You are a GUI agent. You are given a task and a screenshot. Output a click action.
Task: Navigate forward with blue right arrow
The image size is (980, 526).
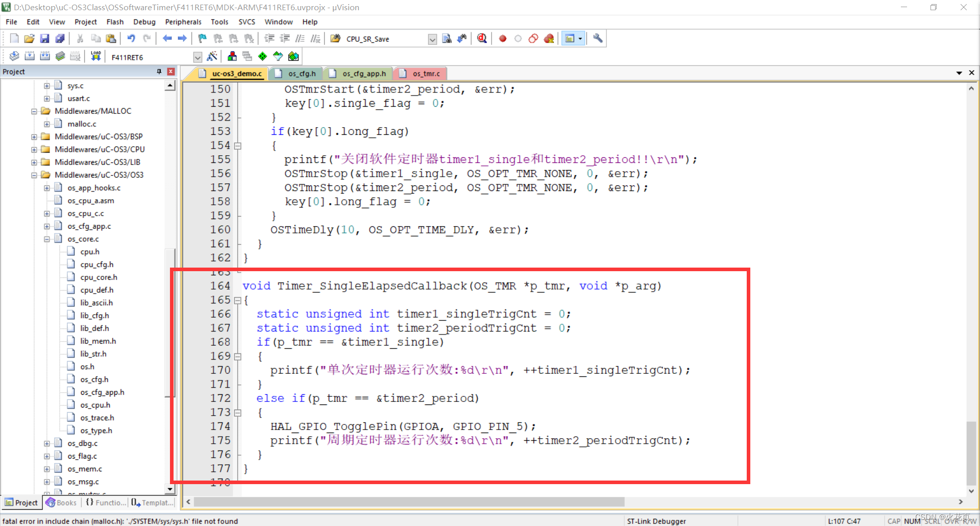182,38
